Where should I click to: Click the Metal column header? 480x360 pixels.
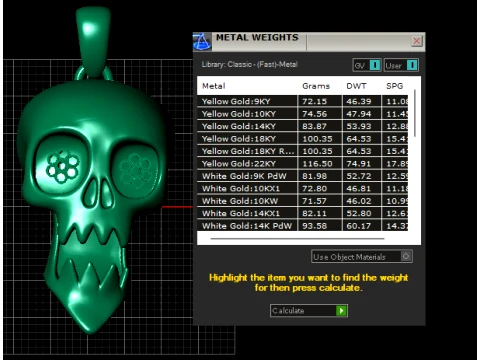point(214,86)
